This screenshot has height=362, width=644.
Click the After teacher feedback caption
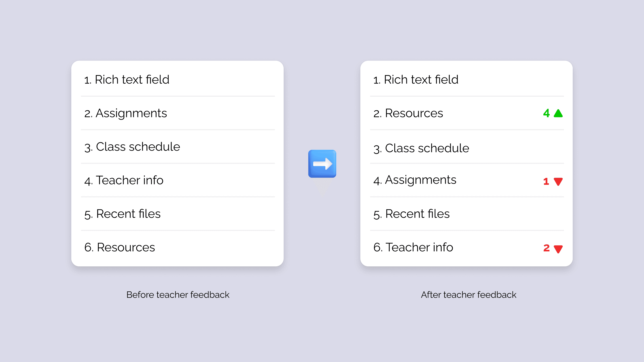pos(468,295)
